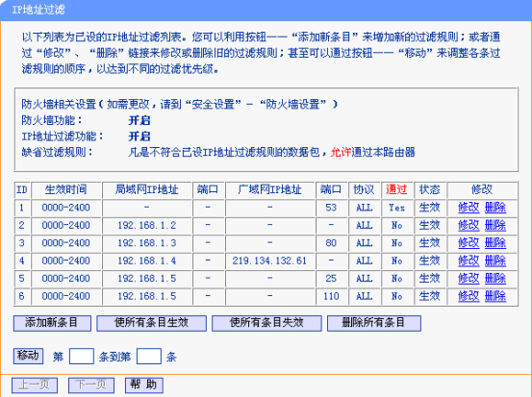Delete rule 5 port 25 entry
532x397 pixels.
coord(495,279)
